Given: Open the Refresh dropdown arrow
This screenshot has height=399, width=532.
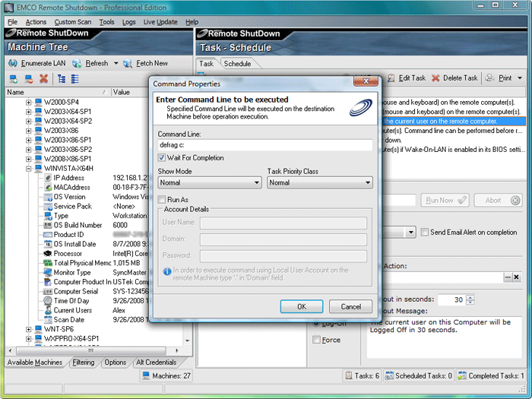Looking at the screenshot, I should click(116, 63).
